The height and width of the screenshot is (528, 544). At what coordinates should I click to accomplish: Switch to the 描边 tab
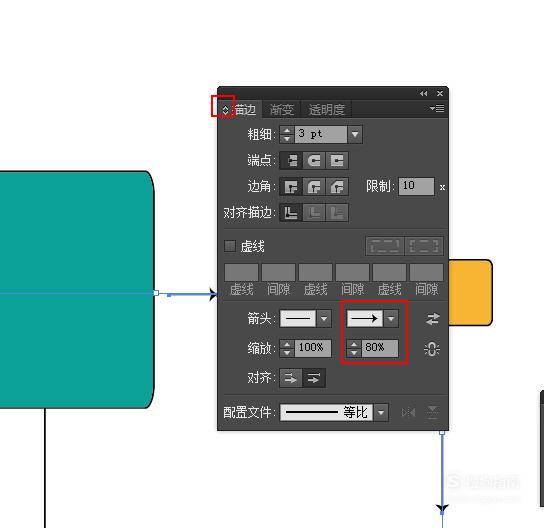click(245, 110)
